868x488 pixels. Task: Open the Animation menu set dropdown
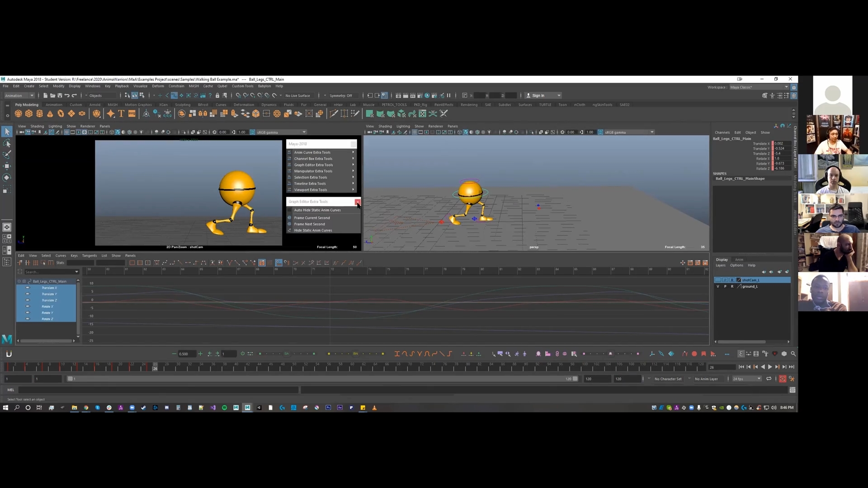click(19, 95)
